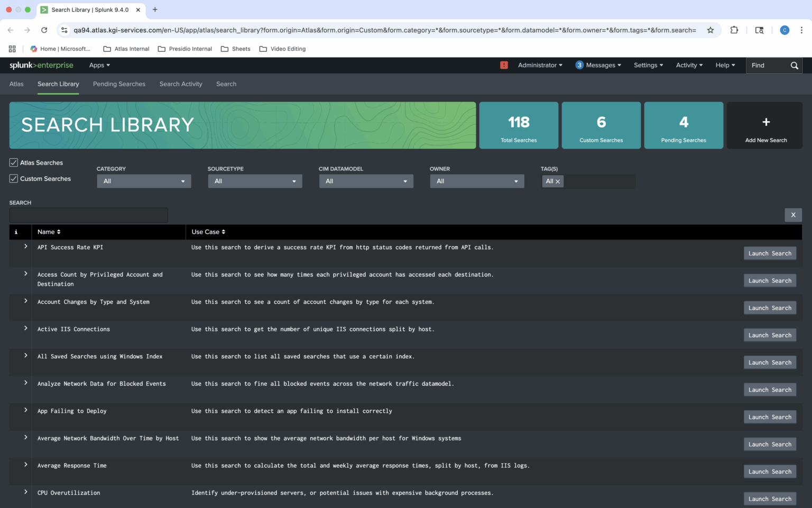Viewport: 812px width, 508px height.
Task: Switch to the Pending Searches tab
Action: [119, 84]
